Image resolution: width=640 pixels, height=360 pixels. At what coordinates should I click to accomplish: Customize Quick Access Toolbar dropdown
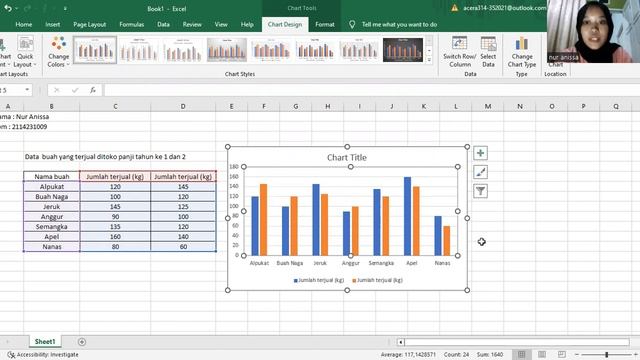[65, 8]
